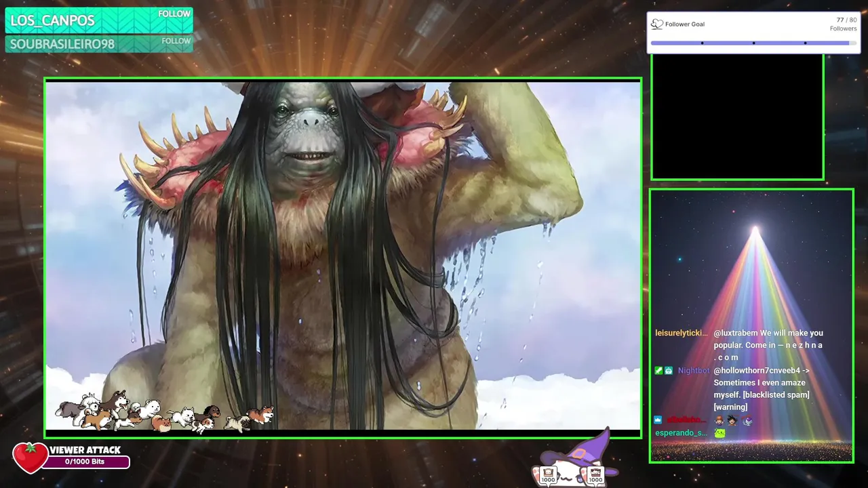
Task: Click the [blacklisted spam] text
Action: [774, 395]
